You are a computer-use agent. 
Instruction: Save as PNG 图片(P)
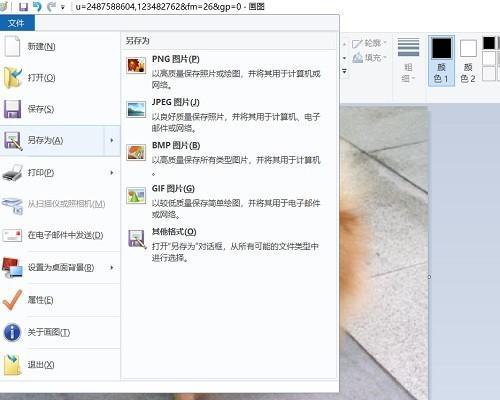[229, 72]
